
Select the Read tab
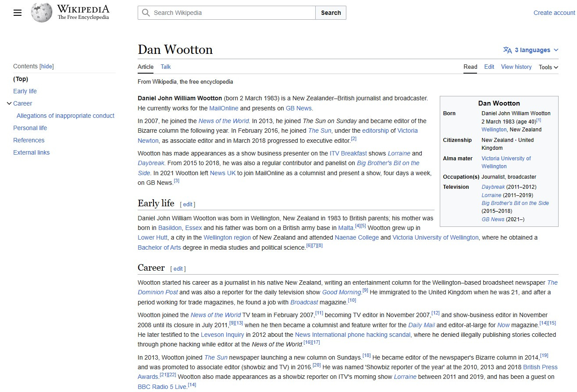[x=470, y=67]
